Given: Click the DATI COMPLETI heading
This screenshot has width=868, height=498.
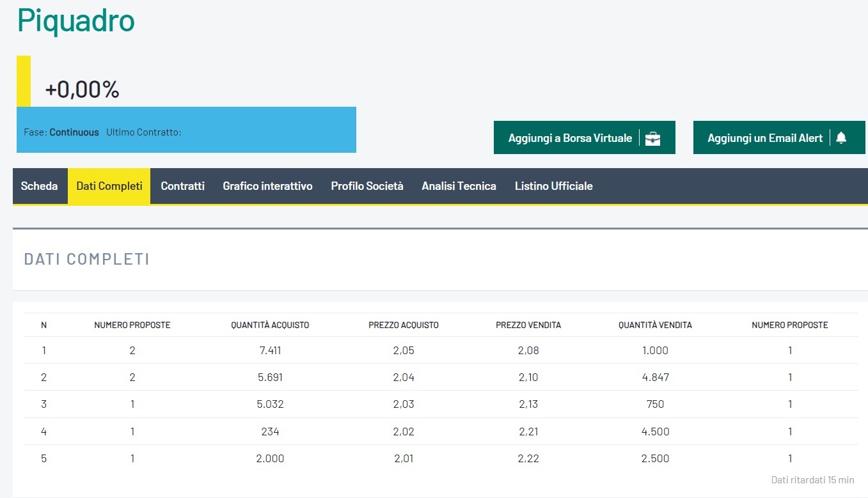Looking at the screenshot, I should pos(87,259).
